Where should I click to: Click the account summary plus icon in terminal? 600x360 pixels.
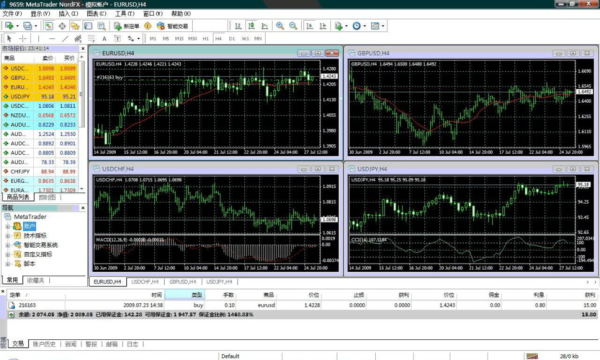pyautogui.click(x=11, y=314)
